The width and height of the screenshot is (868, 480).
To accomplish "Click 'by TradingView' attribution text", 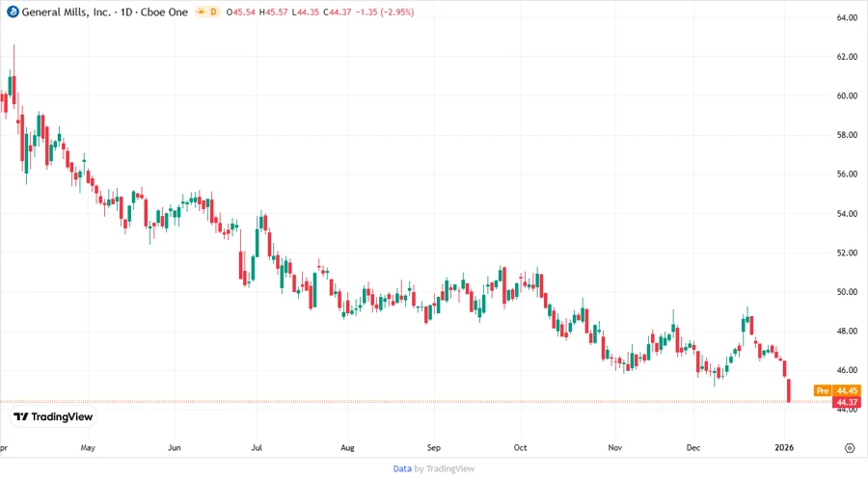I will point(445,468).
